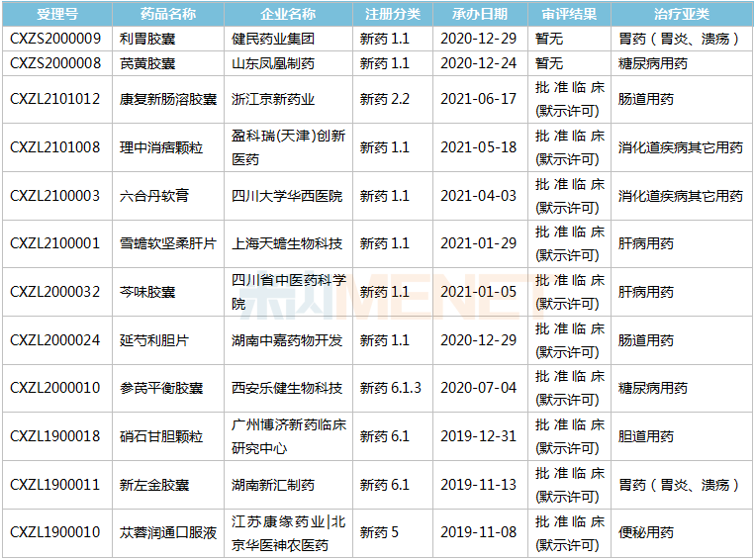Click date 2019-11-08
The image size is (755, 560).
[x=478, y=532]
